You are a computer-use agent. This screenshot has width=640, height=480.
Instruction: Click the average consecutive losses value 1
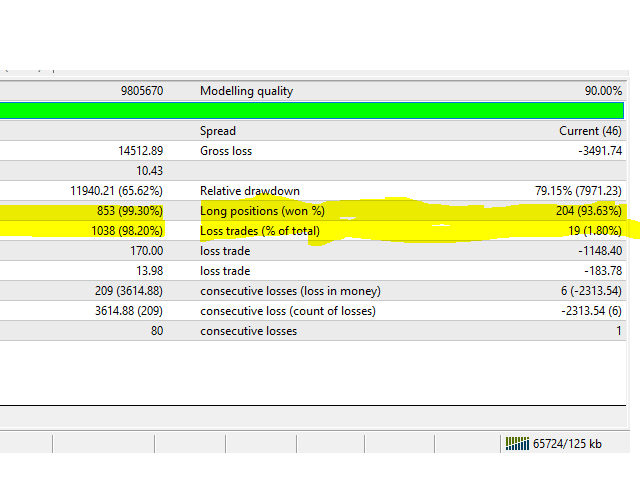point(619,331)
